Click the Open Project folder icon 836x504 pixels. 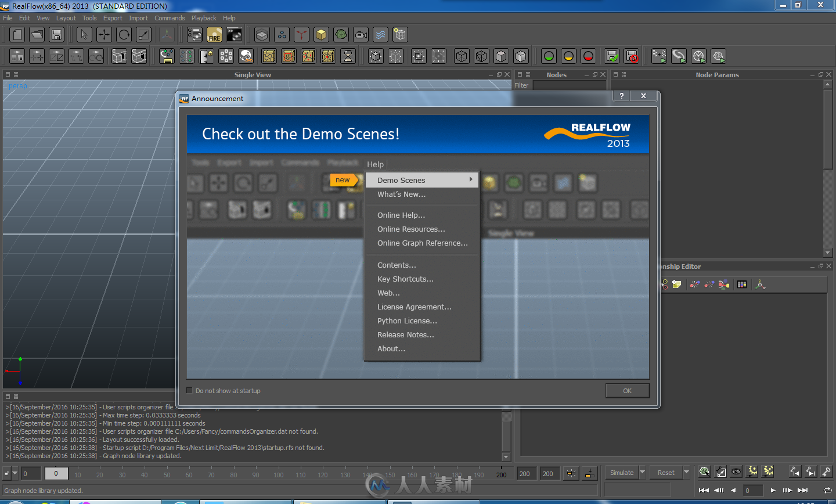37,35
